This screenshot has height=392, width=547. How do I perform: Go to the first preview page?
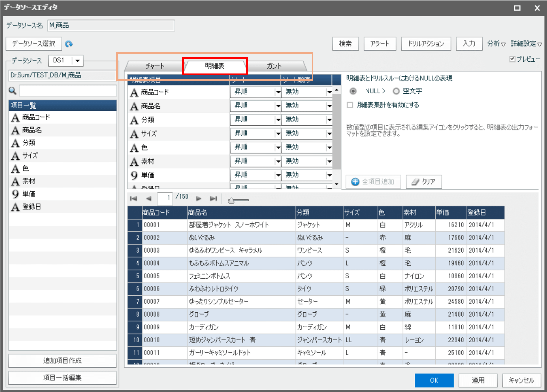133,198
